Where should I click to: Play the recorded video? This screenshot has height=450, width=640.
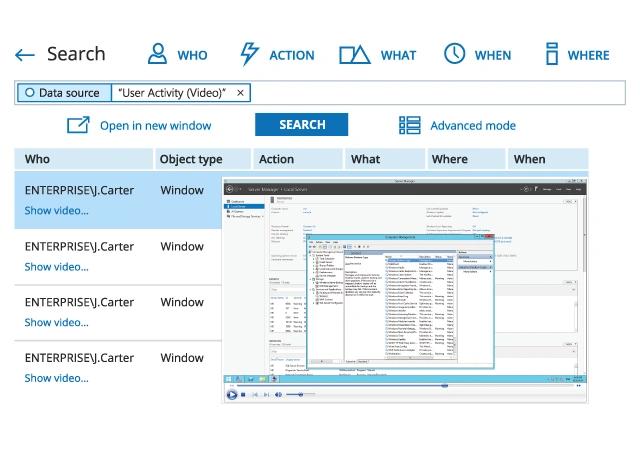(x=231, y=394)
